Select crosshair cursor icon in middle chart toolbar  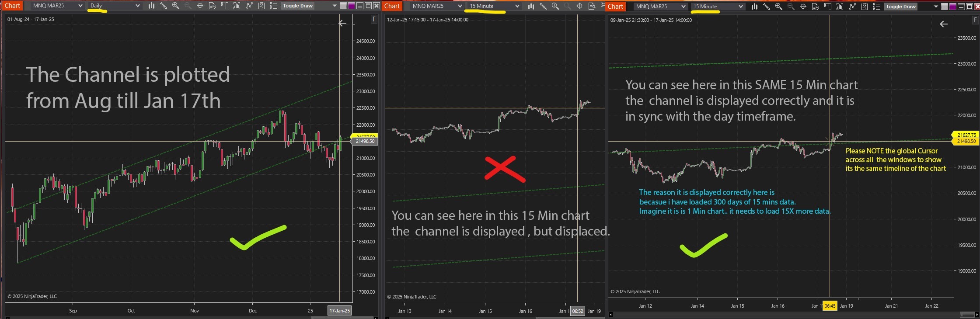tap(580, 6)
